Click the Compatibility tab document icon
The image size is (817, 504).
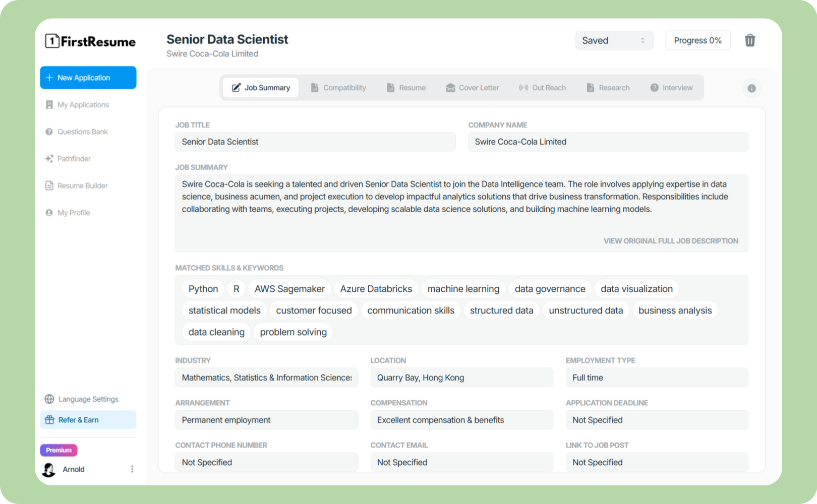(315, 88)
